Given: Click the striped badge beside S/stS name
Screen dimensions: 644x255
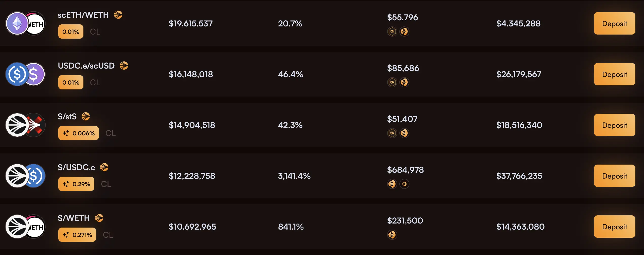Looking at the screenshot, I should [x=86, y=117].
